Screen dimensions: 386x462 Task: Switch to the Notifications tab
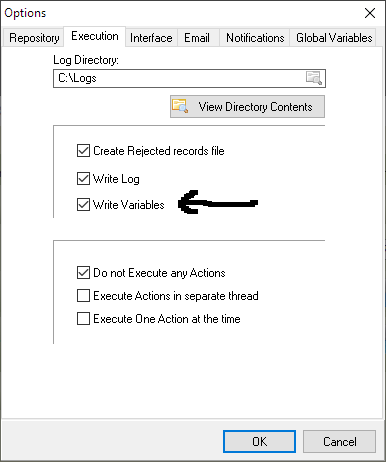[x=255, y=38]
